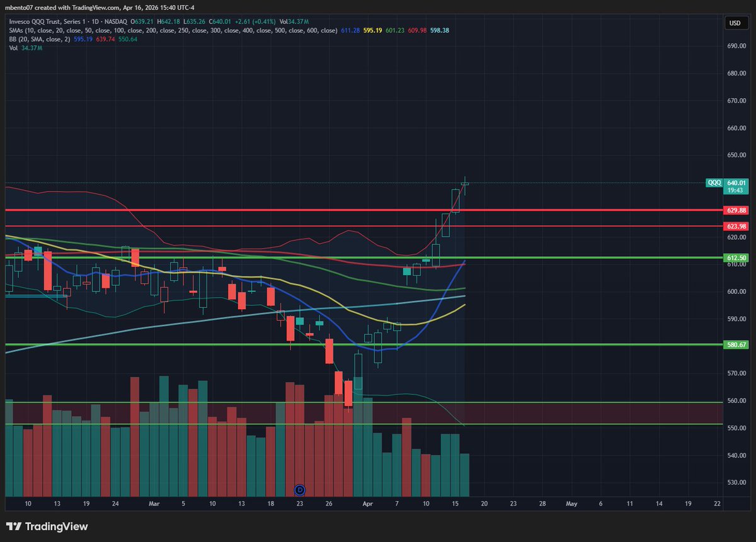The height and width of the screenshot is (542, 756).
Task: Click the SMAs indicator legend
Action: point(173,30)
